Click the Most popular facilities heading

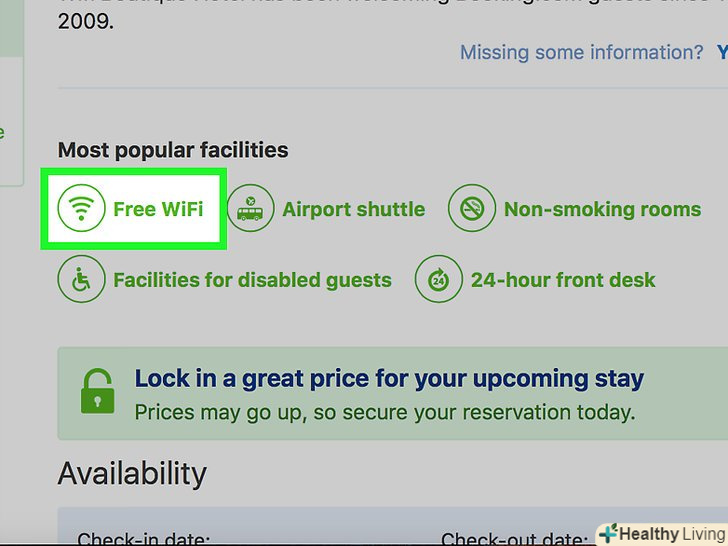tap(173, 150)
